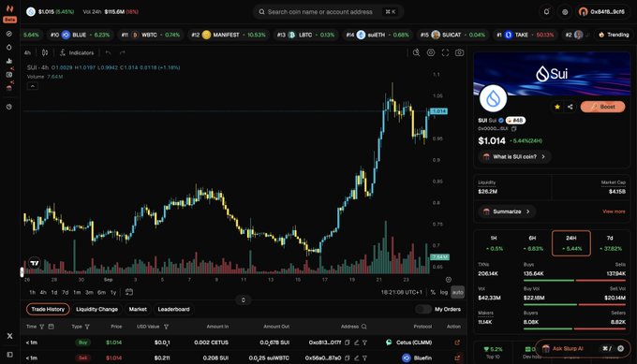
Task: Undo the last chart action
Action: point(108,52)
